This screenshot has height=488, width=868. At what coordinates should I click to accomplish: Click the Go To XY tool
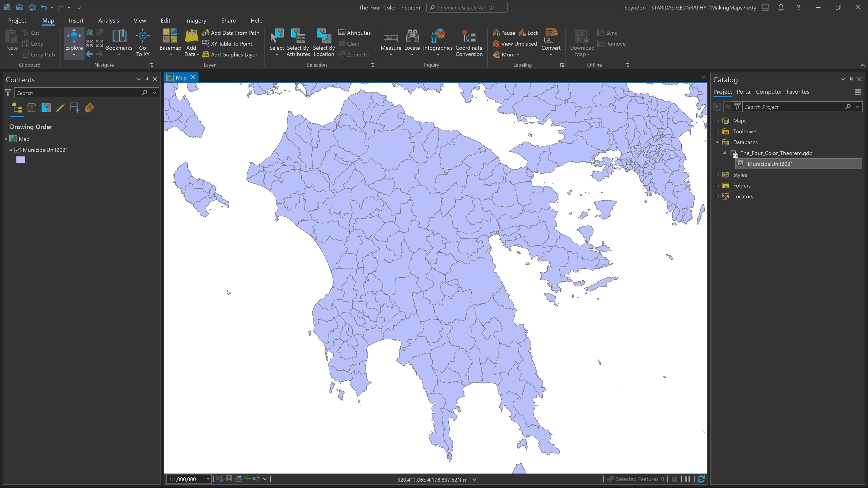(x=142, y=42)
